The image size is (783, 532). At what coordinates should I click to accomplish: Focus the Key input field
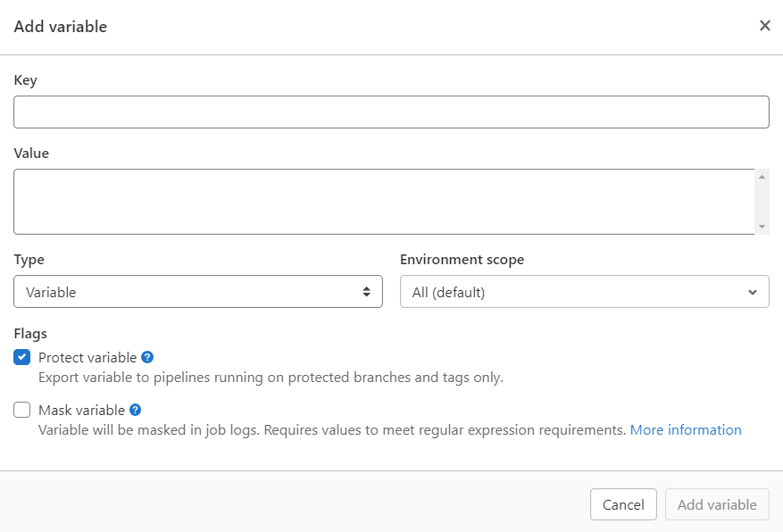coord(391,112)
